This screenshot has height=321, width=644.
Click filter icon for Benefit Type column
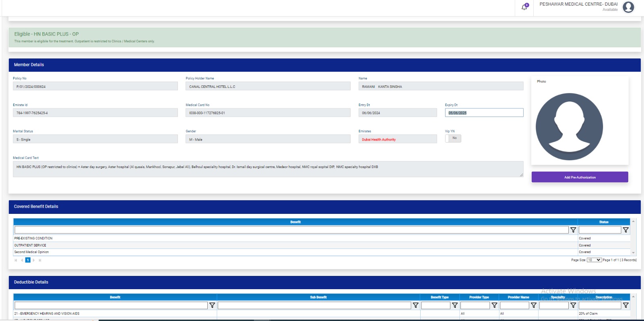point(455,305)
